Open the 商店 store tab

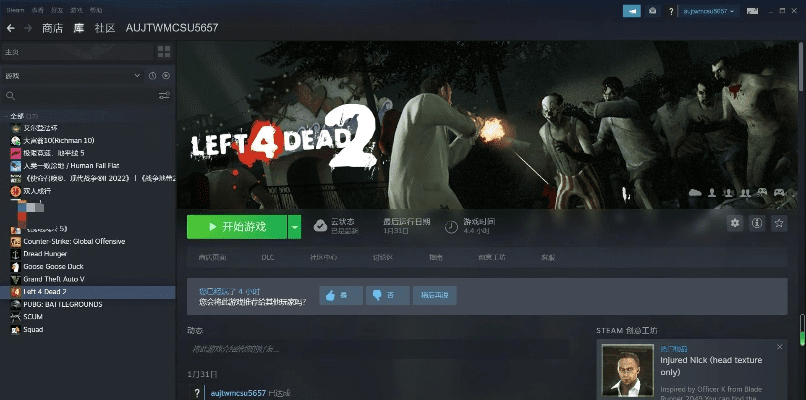point(53,28)
